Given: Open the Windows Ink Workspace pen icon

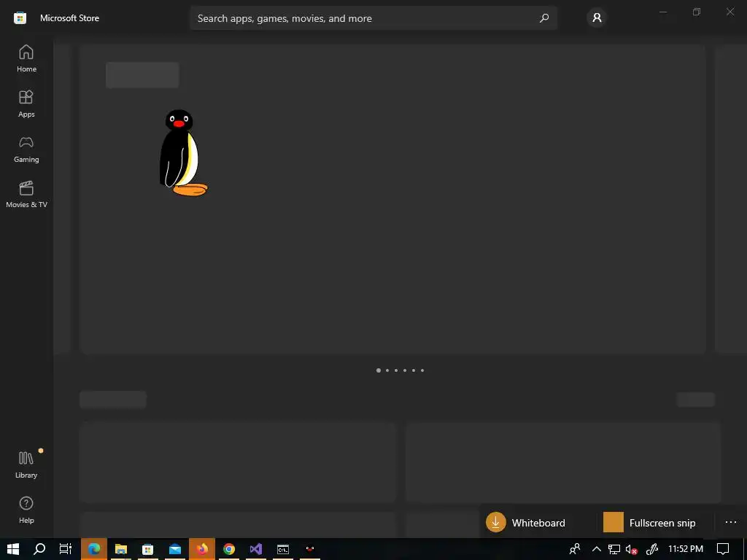Looking at the screenshot, I should click(651, 549).
